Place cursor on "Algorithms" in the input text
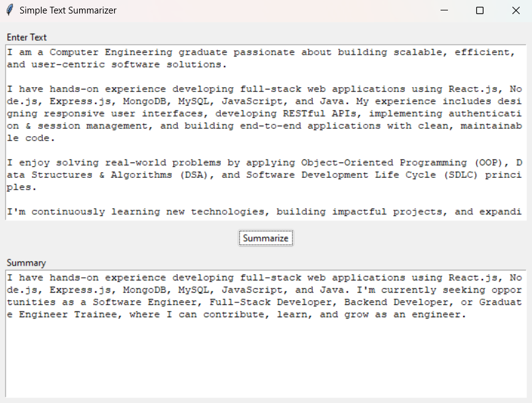Screen dimensions: 532x403 (x=142, y=175)
